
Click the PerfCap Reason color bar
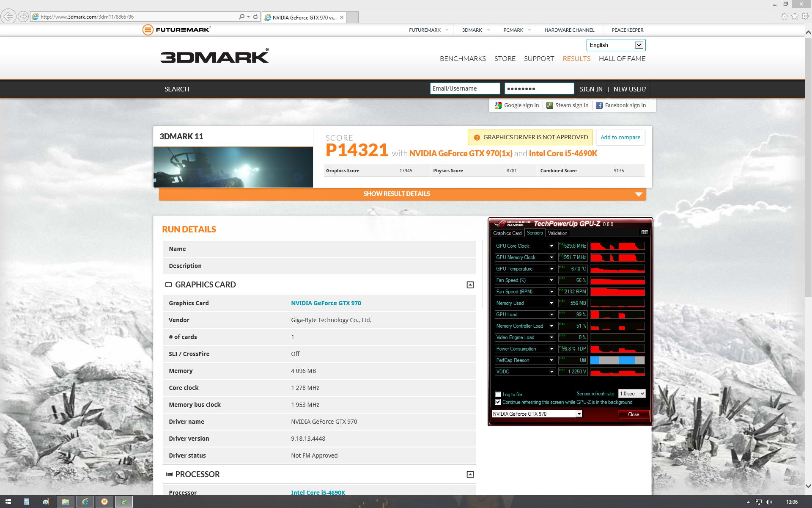pos(617,360)
